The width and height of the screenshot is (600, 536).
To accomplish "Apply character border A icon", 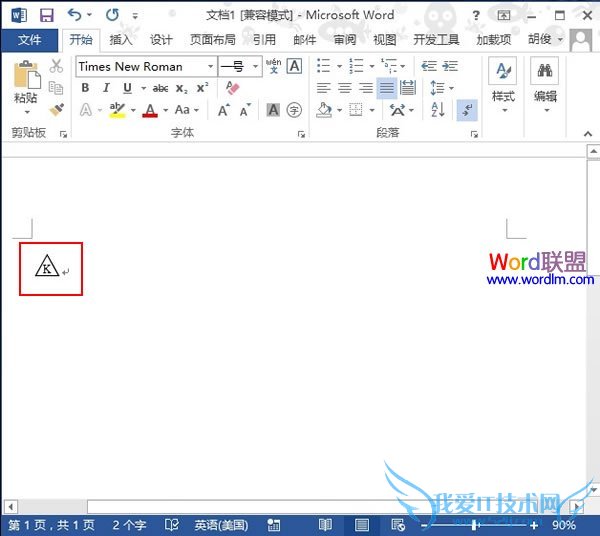I will point(294,66).
